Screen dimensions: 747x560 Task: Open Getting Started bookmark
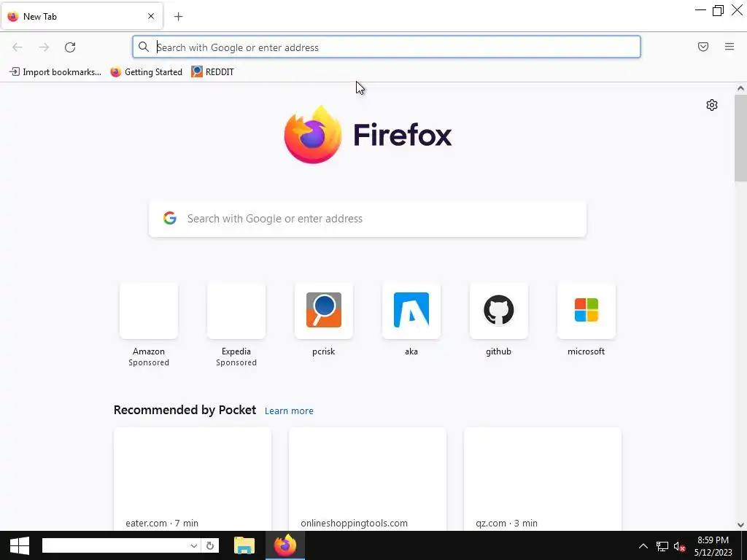coord(146,72)
